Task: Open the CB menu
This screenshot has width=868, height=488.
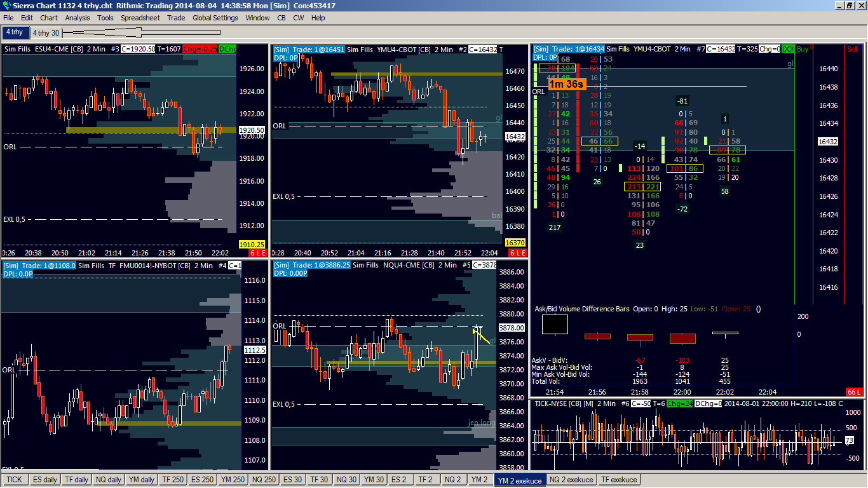Action: tap(281, 18)
